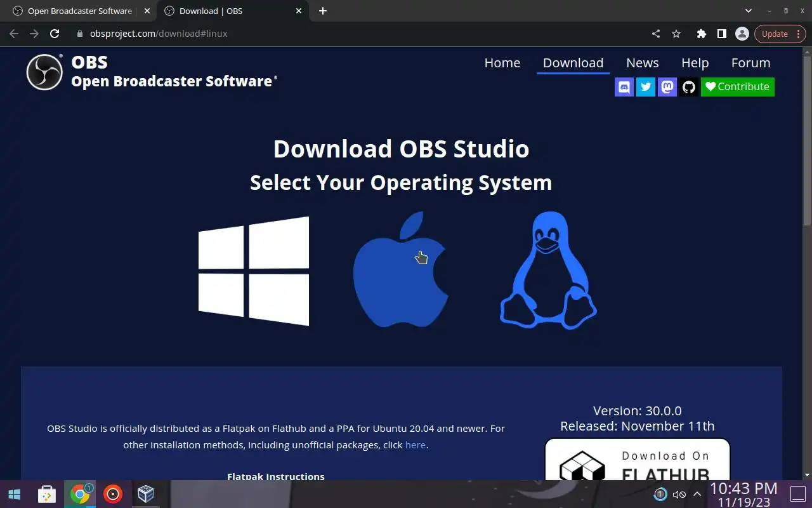Close the Download | OBS tab
The height and width of the screenshot is (508, 812).
click(x=298, y=11)
